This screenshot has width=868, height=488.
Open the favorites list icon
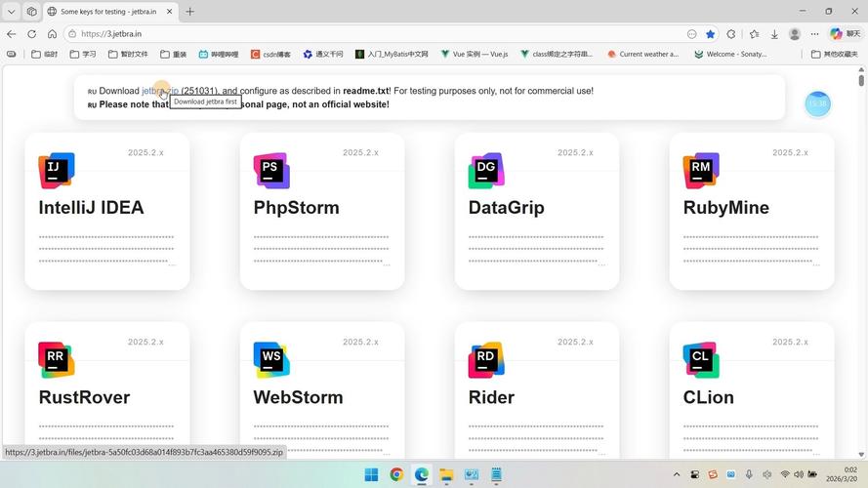coord(754,34)
